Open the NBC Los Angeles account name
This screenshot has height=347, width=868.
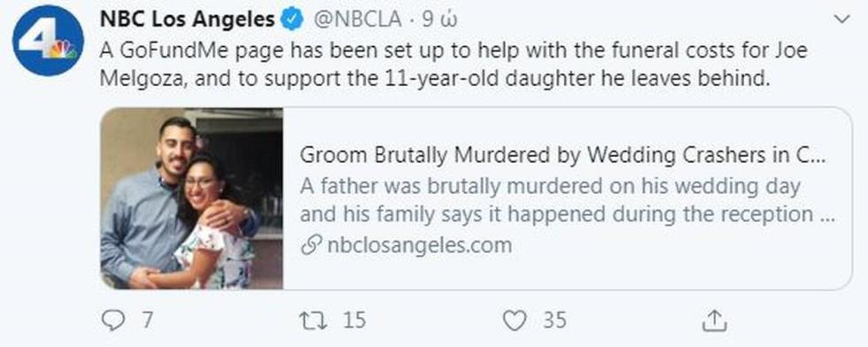187,20
